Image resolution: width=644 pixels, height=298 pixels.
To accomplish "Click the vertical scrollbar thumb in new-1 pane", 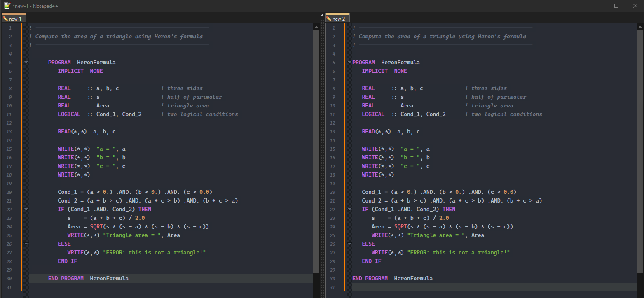I will 316,151.
